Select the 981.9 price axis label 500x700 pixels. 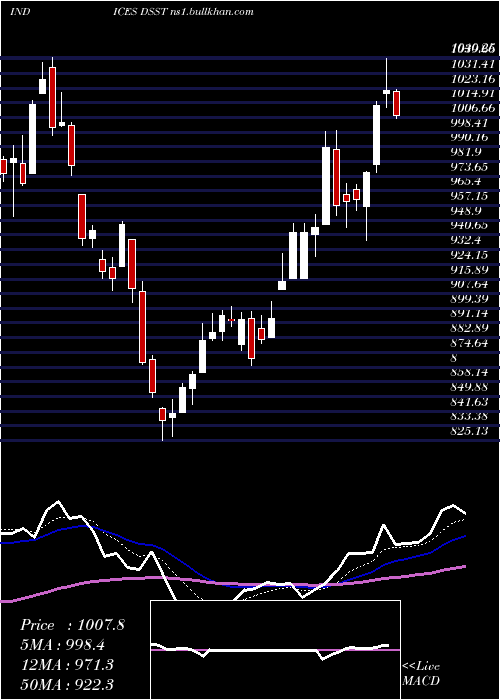[x=467, y=152]
